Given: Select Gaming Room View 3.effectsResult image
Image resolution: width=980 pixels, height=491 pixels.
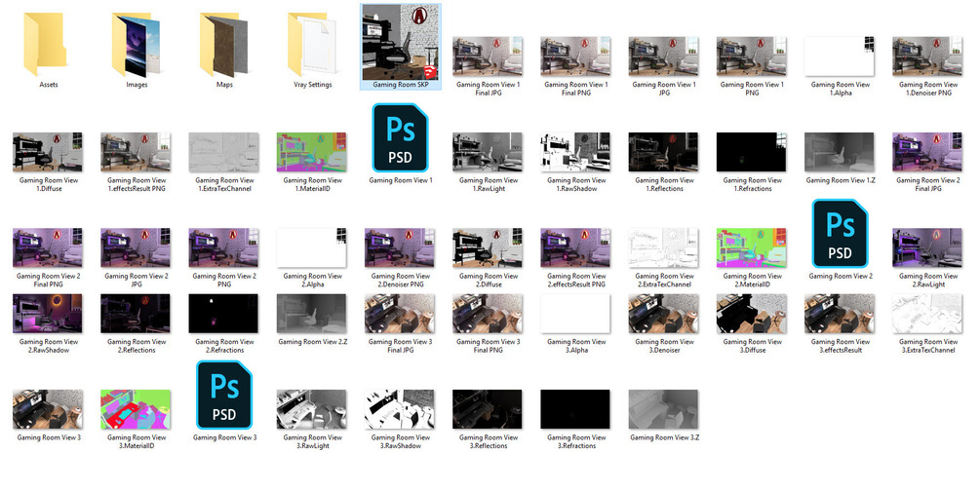Looking at the screenshot, I should click(841, 315).
